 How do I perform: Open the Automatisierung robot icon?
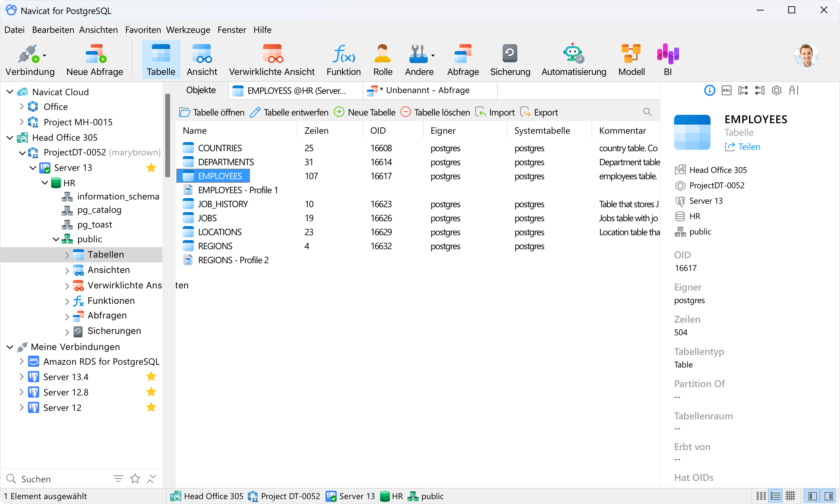coord(574,60)
